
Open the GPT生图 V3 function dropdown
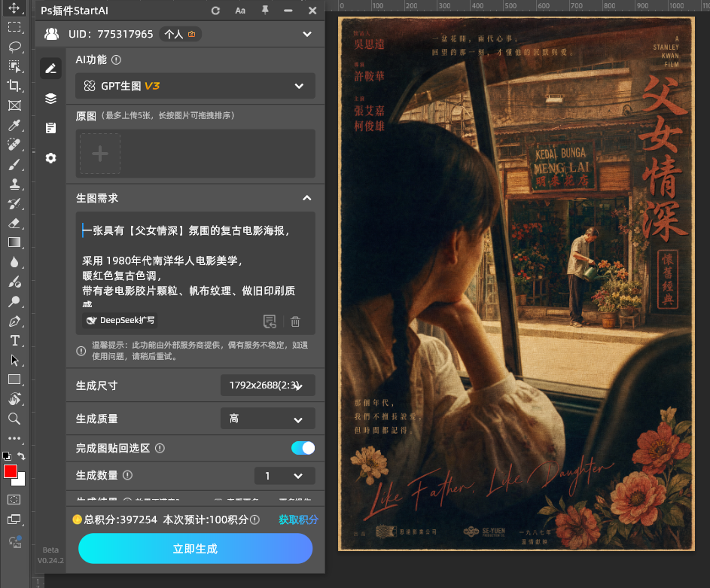195,86
